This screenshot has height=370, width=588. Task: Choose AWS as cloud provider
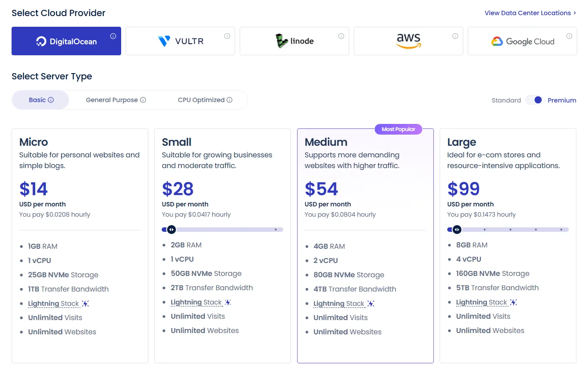click(x=408, y=41)
